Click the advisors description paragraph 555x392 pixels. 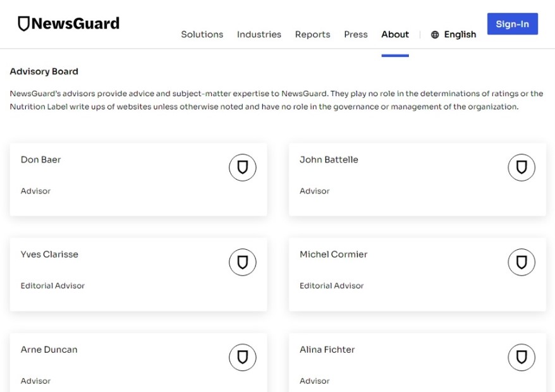(x=276, y=101)
